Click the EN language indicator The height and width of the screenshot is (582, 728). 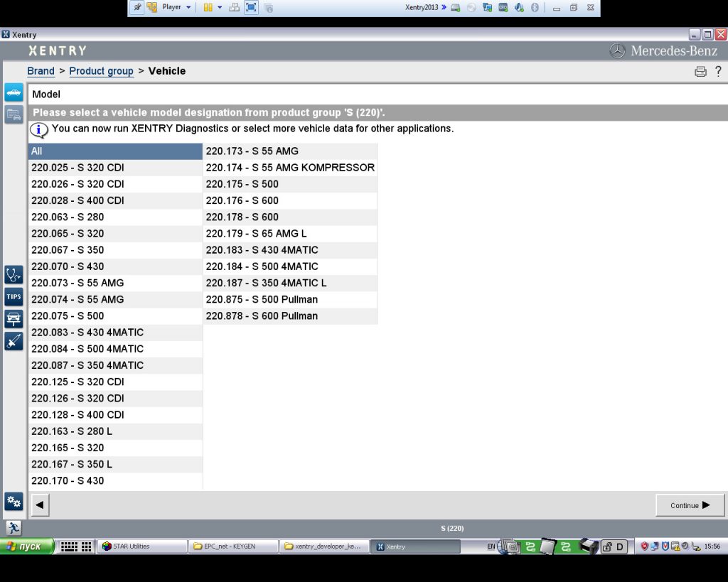pos(491,546)
